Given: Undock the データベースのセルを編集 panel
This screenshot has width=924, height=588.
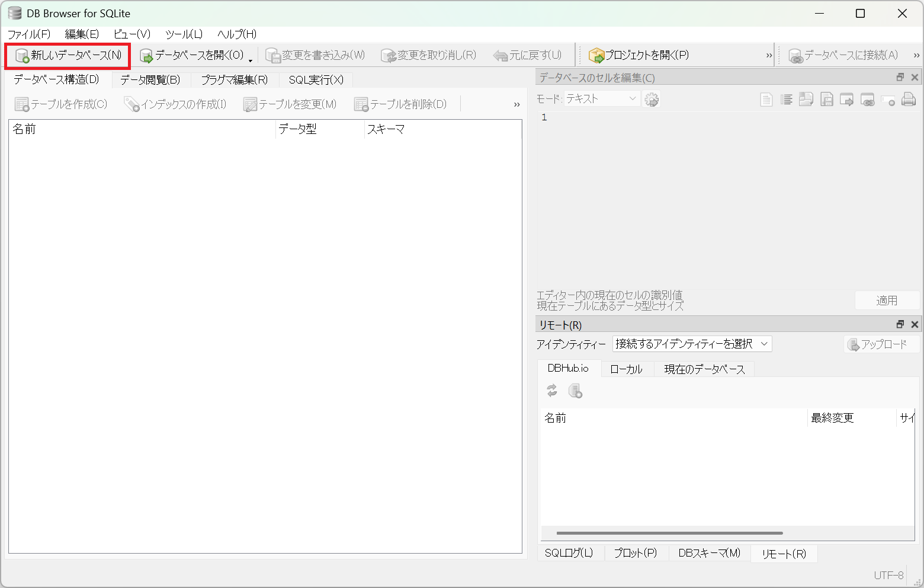Looking at the screenshot, I should [900, 77].
